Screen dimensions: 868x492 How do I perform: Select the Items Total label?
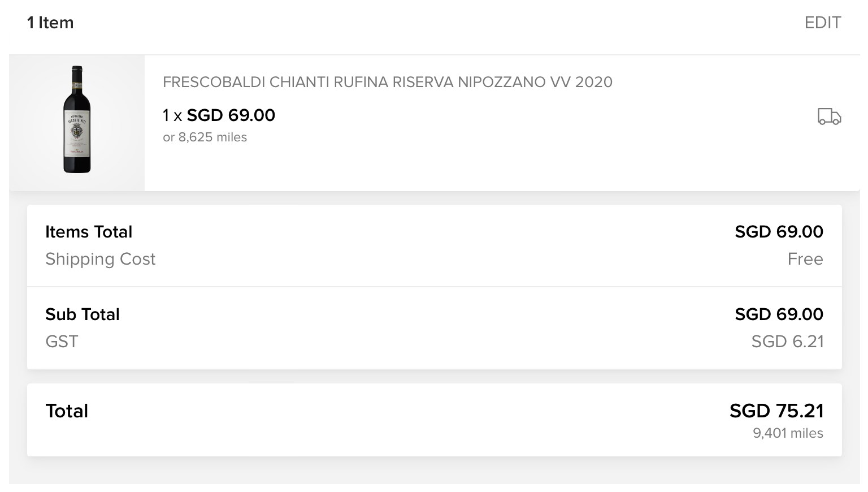coord(89,232)
